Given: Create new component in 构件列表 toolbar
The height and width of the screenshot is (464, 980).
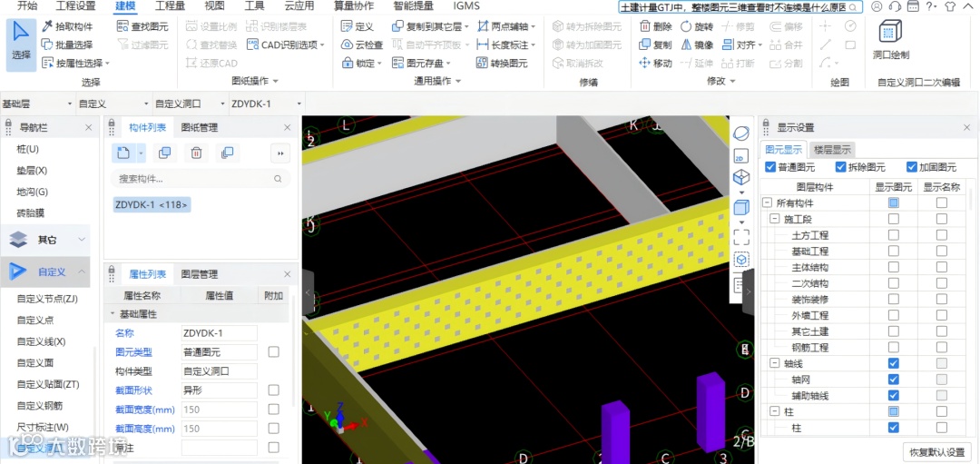Looking at the screenshot, I should pyautogui.click(x=123, y=153).
